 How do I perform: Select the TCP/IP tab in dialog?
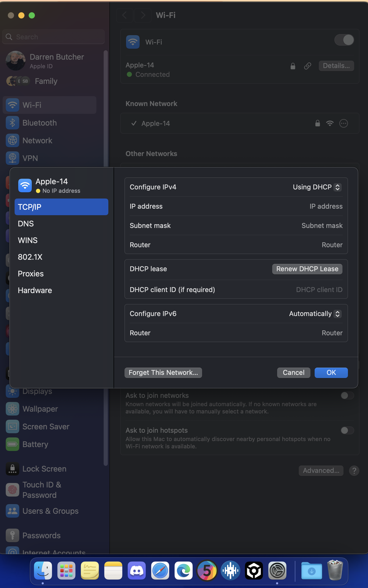point(61,207)
